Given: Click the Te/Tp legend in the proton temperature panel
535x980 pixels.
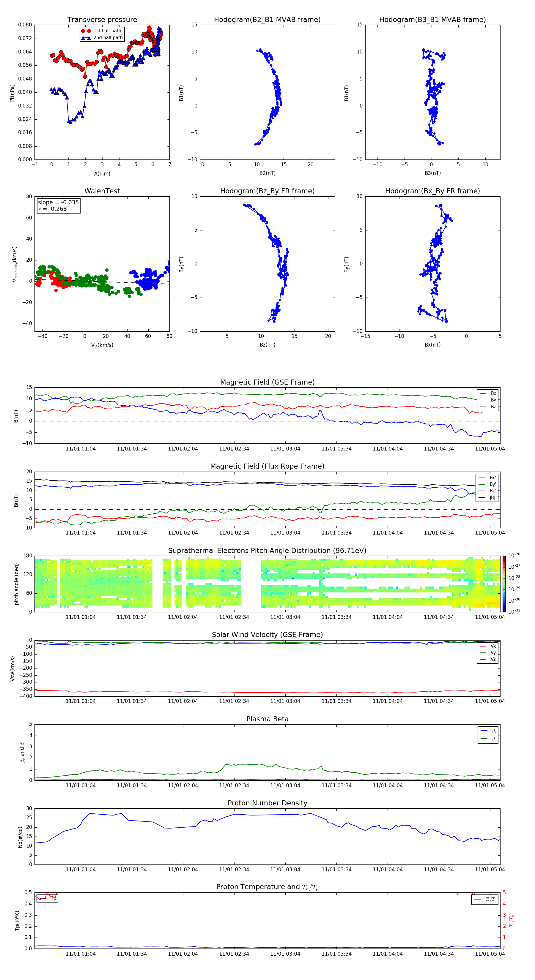Looking at the screenshot, I should point(485,899).
